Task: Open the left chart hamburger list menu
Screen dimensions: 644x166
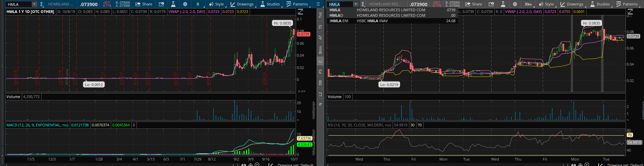Action: pos(318,4)
